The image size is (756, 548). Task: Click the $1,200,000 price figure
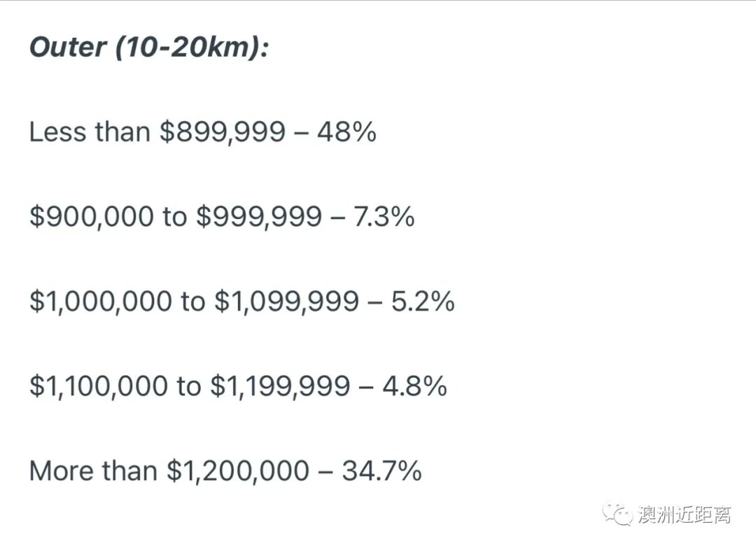pos(238,472)
